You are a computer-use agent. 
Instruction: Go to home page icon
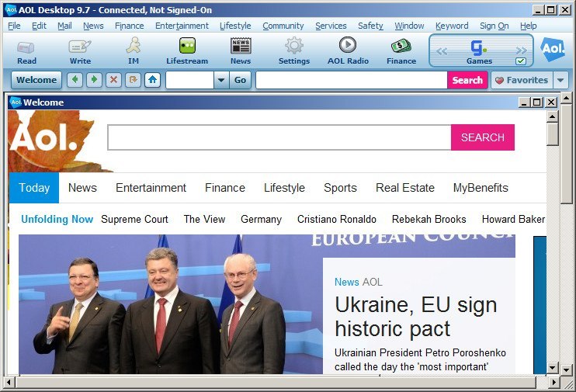click(x=152, y=80)
